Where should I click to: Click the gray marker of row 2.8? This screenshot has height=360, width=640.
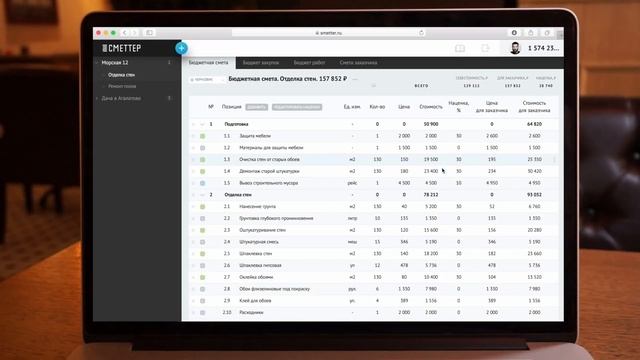tap(202, 289)
